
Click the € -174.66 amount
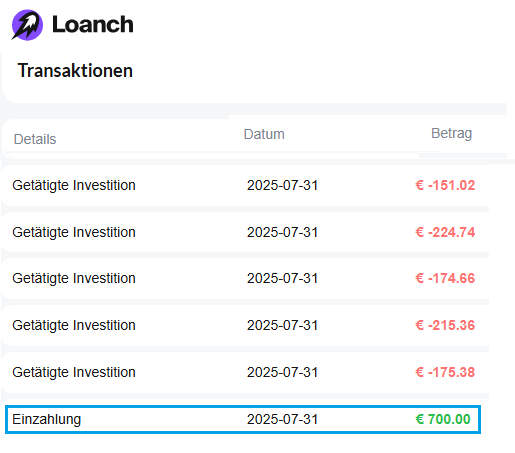pos(445,278)
